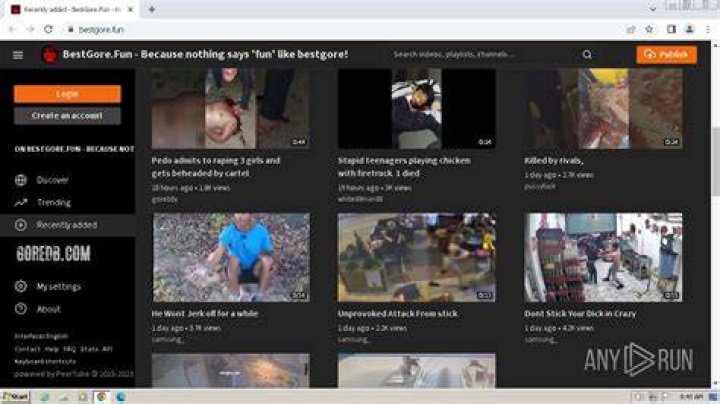Image resolution: width=720 pixels, height=404 pixels.
Task: Click the Windows Start button
Action: (x=15, y=397)
